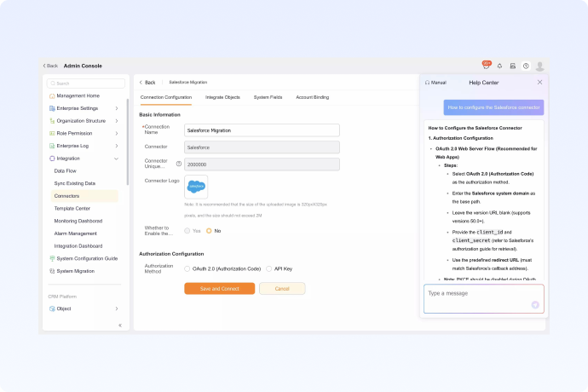Image resolution: width=588 pixels, height=392 pixels.
Task: Click the search magnifier icon in sidebar
Action: coord(53,84)
